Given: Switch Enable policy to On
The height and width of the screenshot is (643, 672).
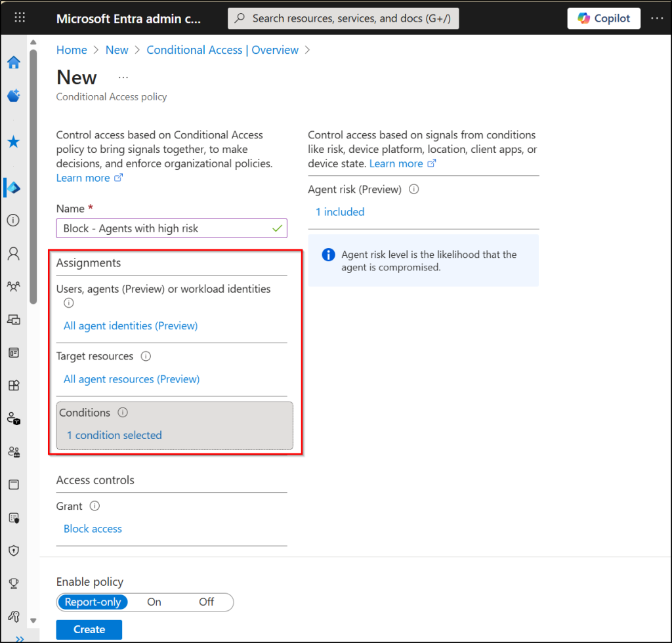Looking at the screenshot, I should [x=154, y=602].
